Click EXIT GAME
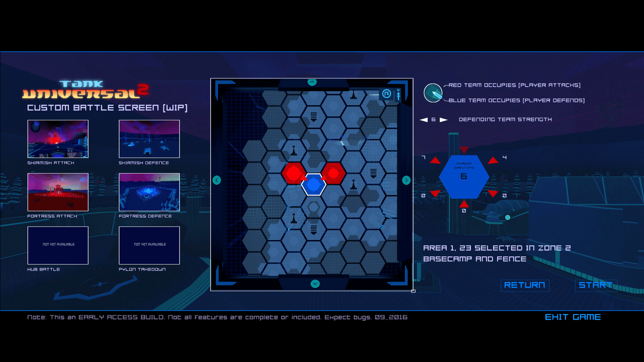 [573, 317]
